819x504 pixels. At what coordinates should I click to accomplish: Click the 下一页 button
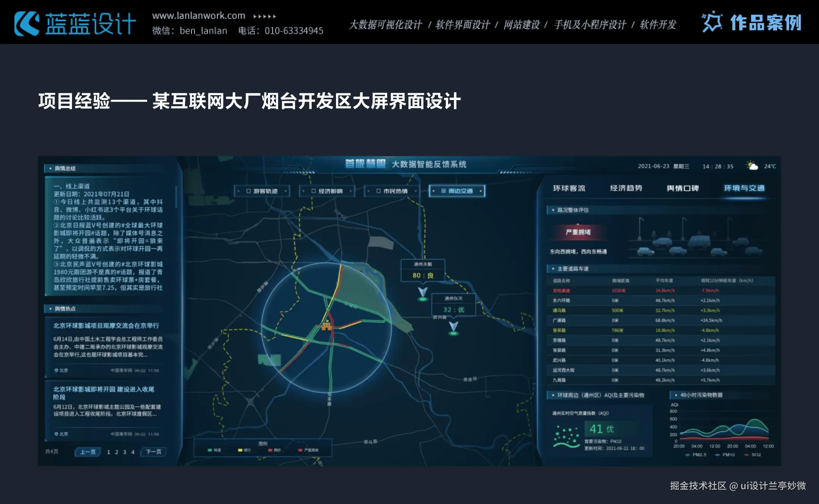click(x=154, y=452)
